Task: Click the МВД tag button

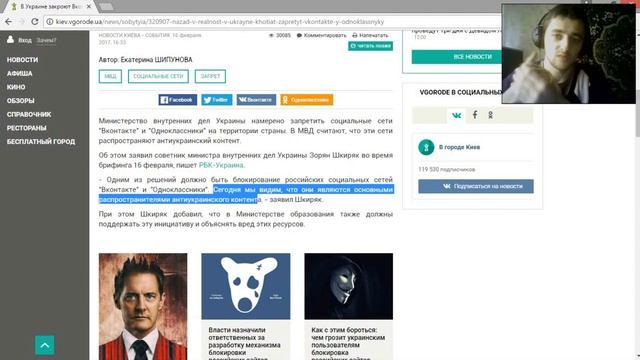Action: pyautogui.click(x=110, y=76)
